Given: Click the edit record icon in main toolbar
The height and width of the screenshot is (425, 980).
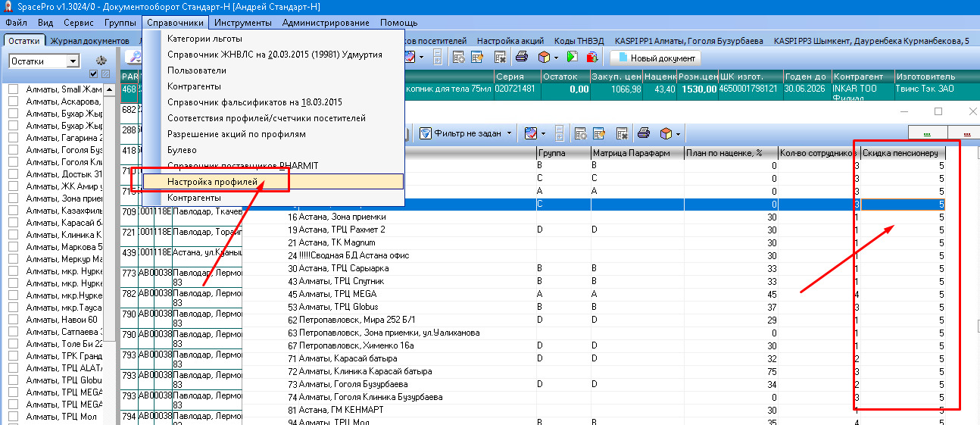Looking at the screenshot, I should point(477,58).
